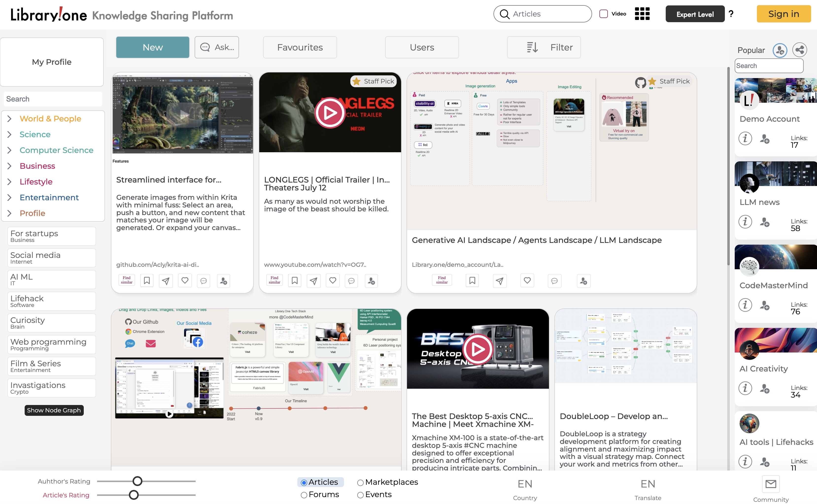
Task: Bookmark the Krita streamlined interface article
Action: 146,280
